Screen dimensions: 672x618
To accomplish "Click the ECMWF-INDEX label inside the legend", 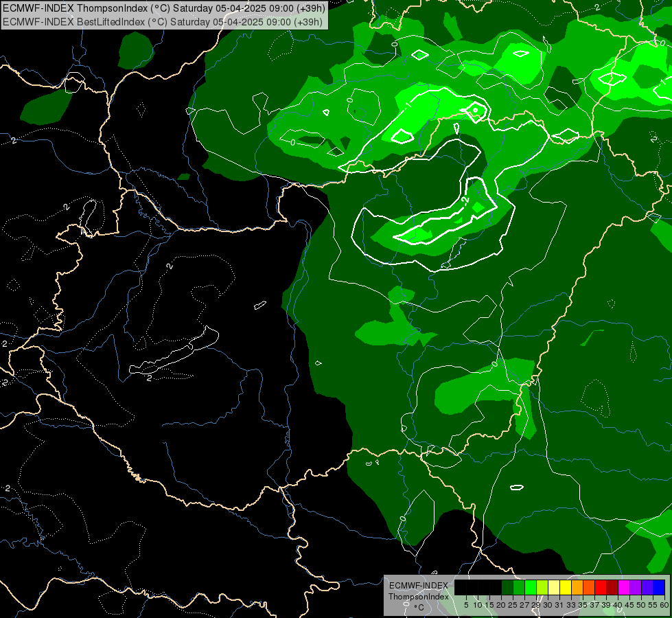I will [x=418, y=586].
